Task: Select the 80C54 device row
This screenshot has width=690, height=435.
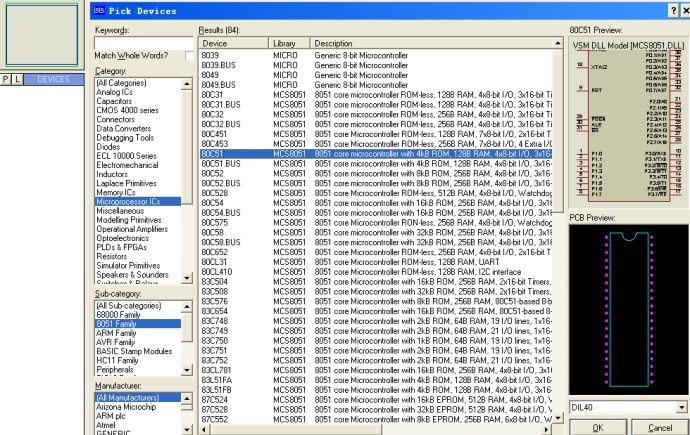Action: coord(376,203)
